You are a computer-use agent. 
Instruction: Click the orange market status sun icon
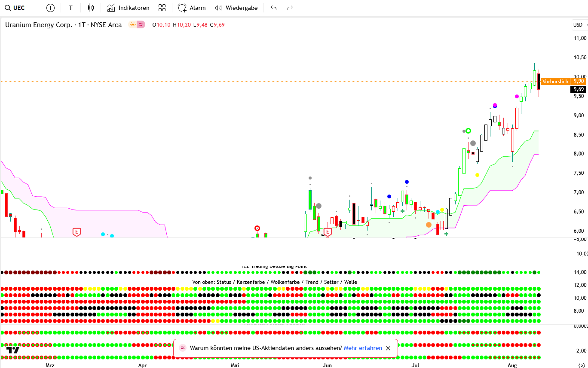click(x=132, y=25)
